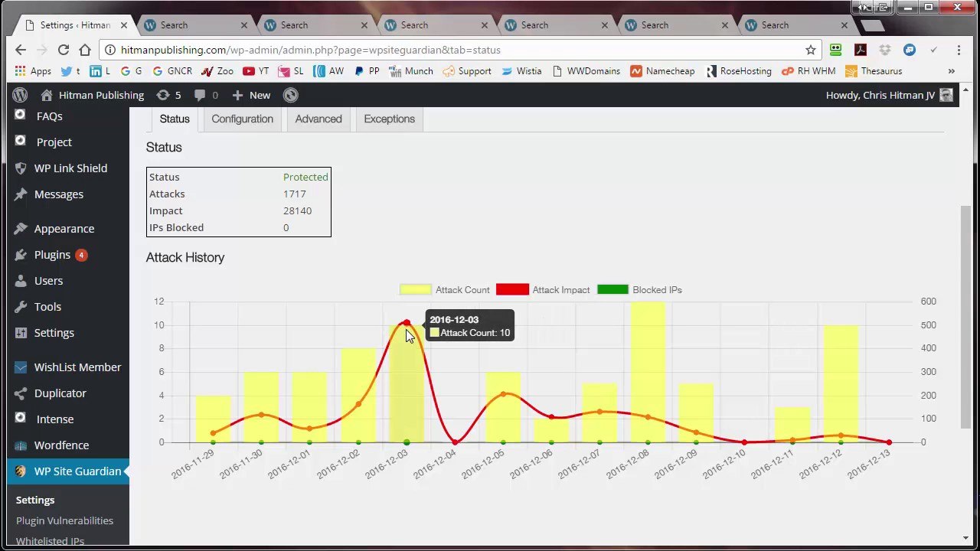Click the browser address bar

click(459, 50)
